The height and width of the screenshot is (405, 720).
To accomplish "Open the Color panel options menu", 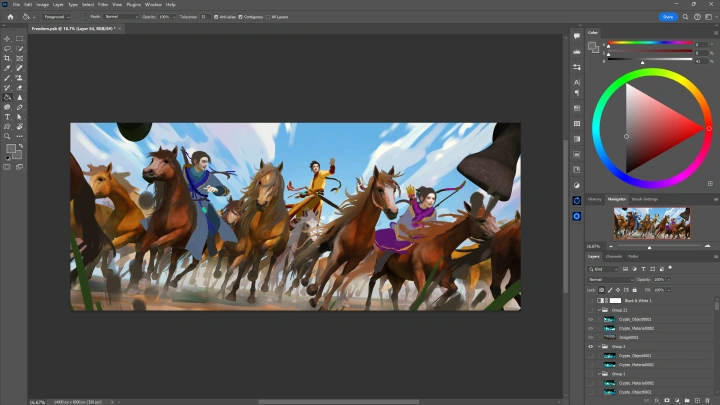I will coord(715,33).
